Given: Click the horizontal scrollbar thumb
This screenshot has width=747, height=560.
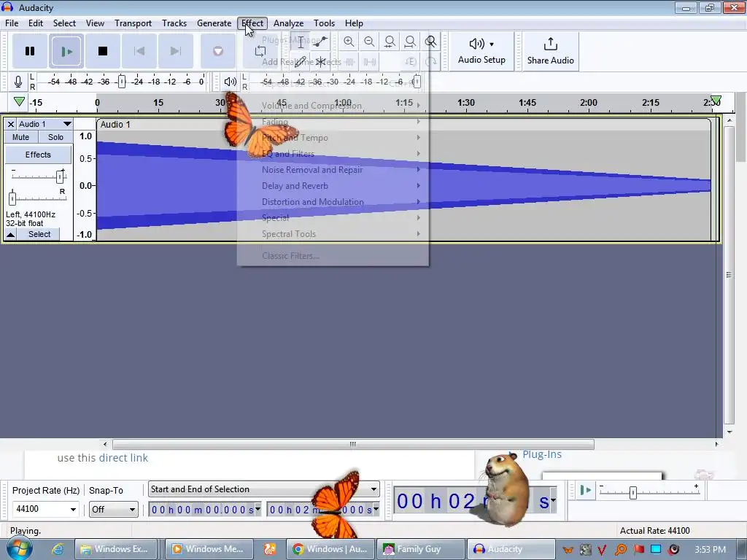Looking at the screenshot, I should (x=353, y=444).
